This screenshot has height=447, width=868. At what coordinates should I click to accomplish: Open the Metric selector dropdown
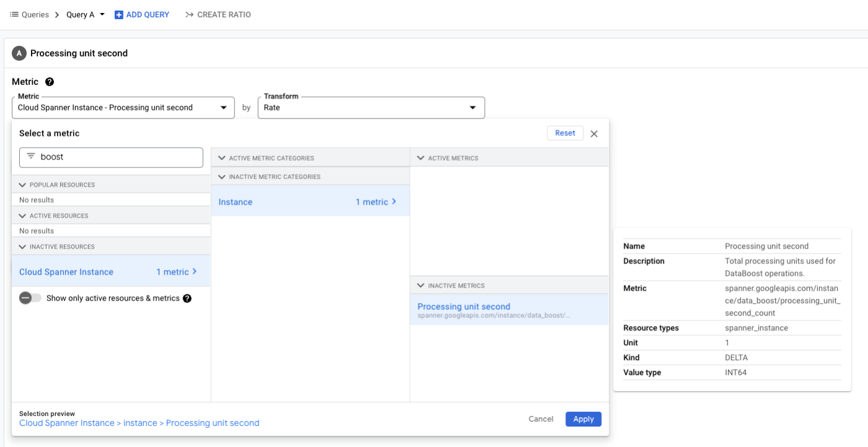pyautogui.click(x=123, y=108)
